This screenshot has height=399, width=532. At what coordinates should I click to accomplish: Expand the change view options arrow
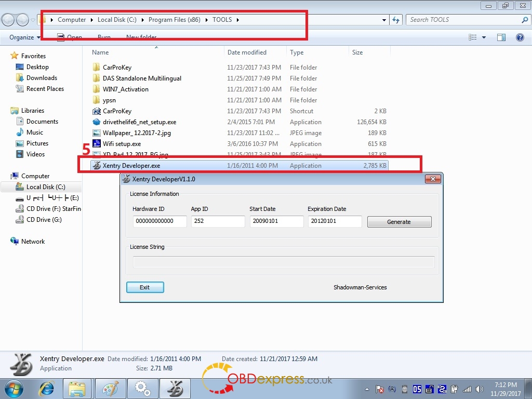[484, 37]
